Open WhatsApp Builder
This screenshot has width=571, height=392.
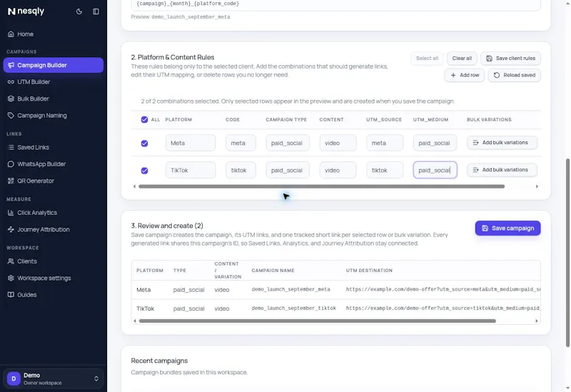click(x=53, y=164)
